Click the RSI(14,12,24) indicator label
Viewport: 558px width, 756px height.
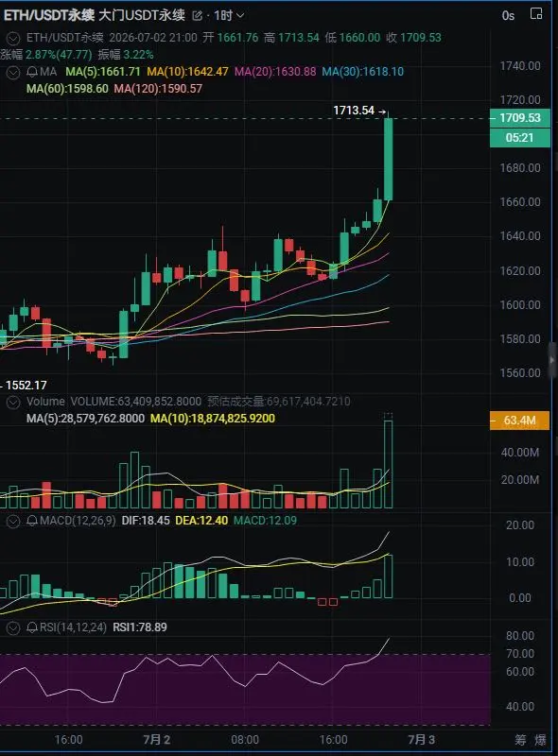(x=73, y=627)
